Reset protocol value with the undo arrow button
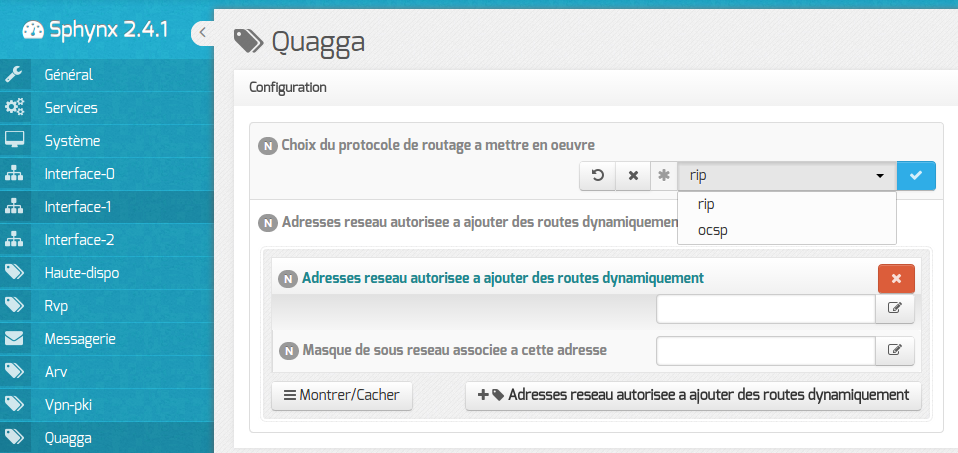 (598, 176)
